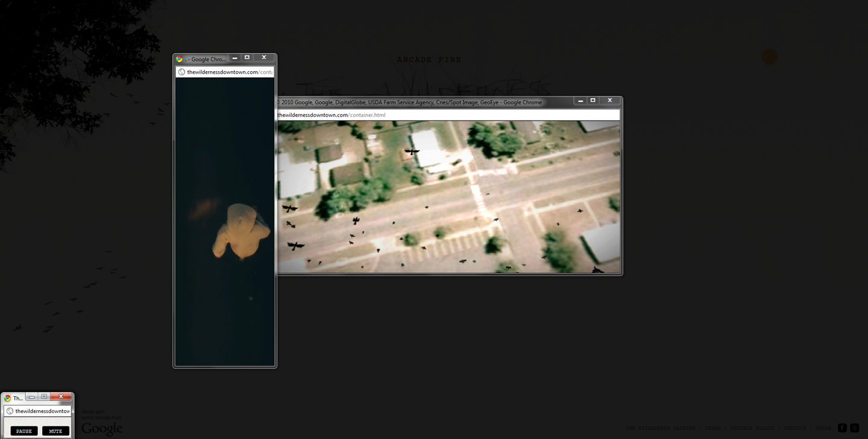This screenshot has height=439, width=868.
Task: Click the Google logo at the bottom left
Action: click(x=102, y=429)
